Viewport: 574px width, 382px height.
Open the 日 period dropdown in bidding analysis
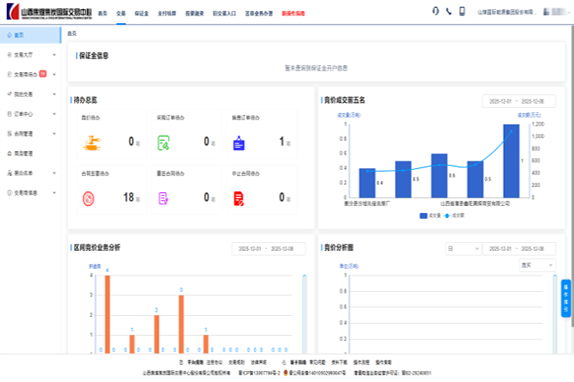click(463, 248)
